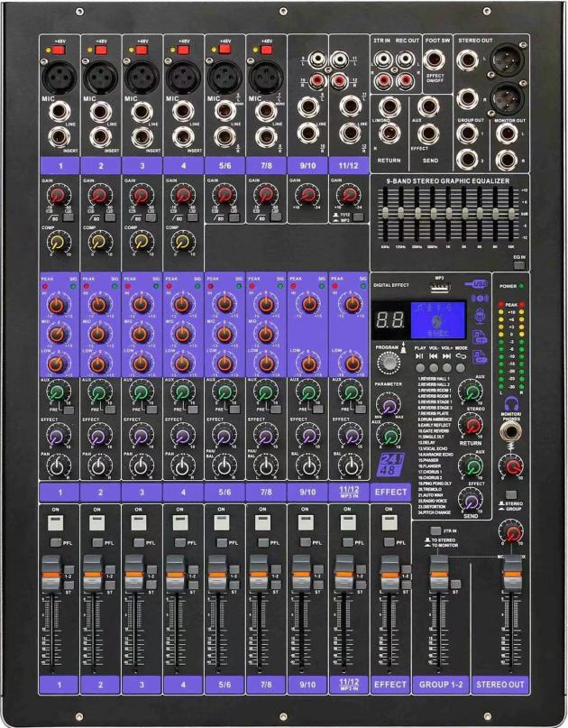Click the channel 2 PAN knob
The width and height of the screenshot is (568, 728).
click(x=99, y=466)
